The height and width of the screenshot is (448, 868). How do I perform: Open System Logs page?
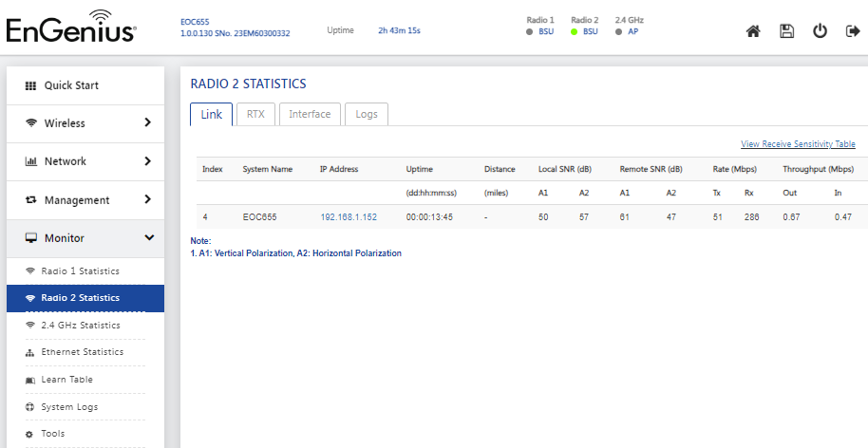coord(85,407)
